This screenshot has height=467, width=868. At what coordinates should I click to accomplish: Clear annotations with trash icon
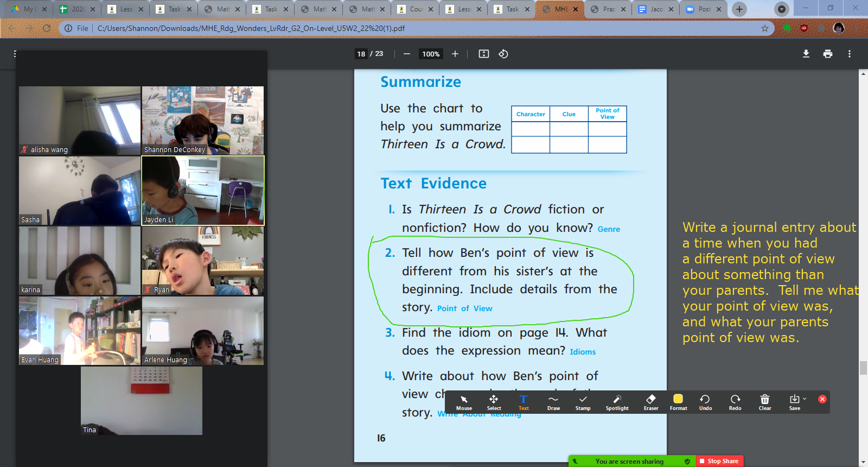coord(765,402)
